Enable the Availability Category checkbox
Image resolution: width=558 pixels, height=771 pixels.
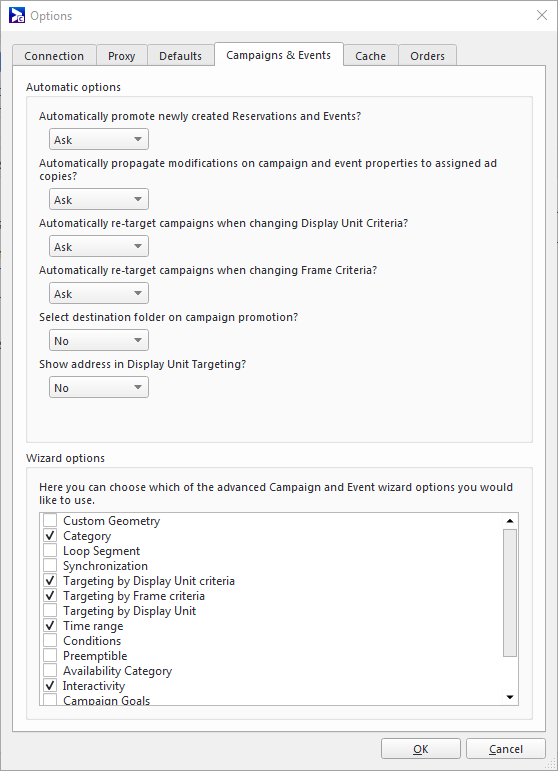point(50,671)
